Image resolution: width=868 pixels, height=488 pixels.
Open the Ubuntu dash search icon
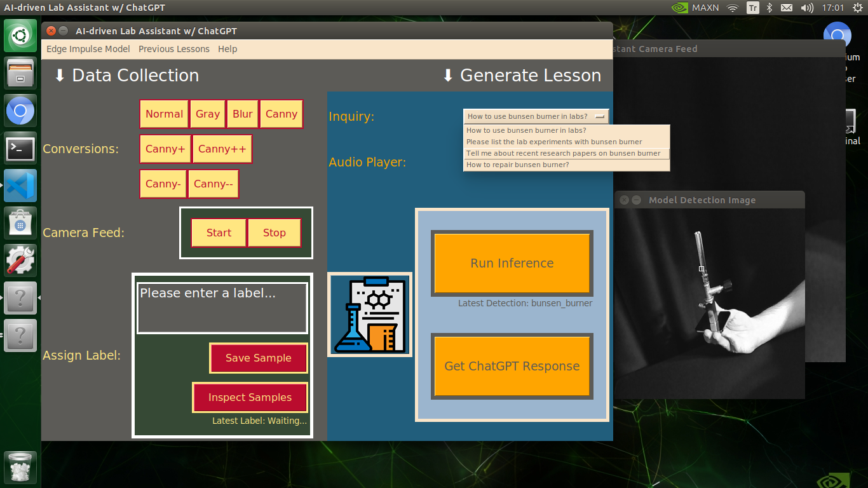20,36
